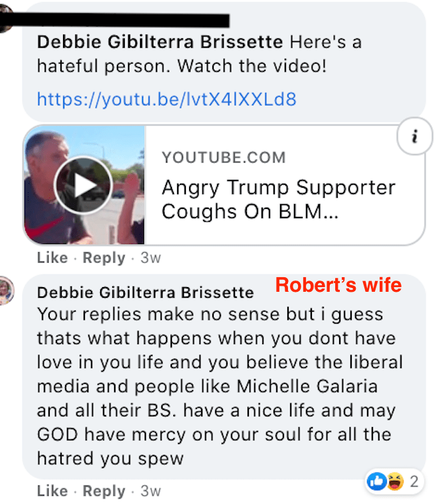Viewport: 442px width, 504px height.
Task: Click the info icon on link preview
Action: [x=415, y=138]
